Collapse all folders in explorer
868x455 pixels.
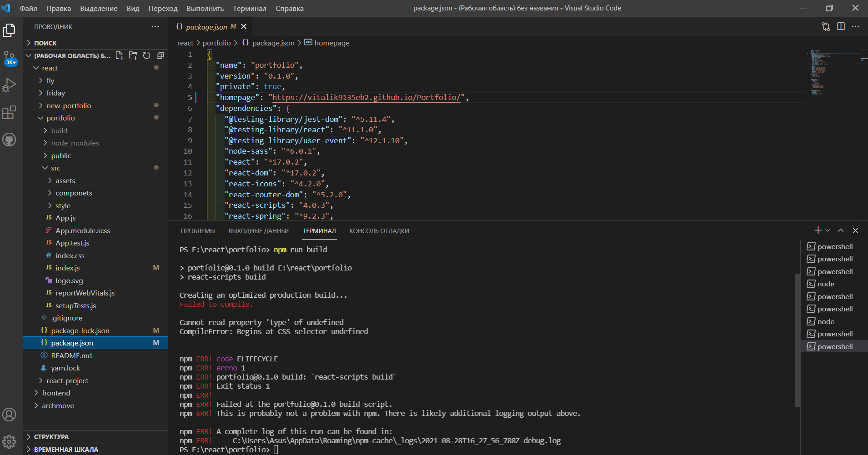coord(160,55)
